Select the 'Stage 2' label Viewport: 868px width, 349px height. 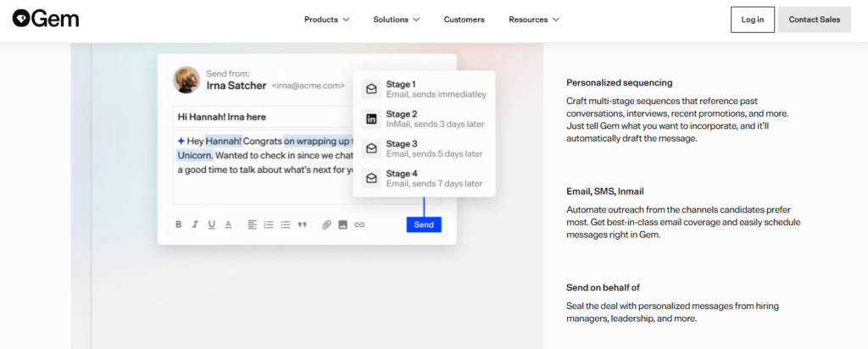click(x=402, y=114)
